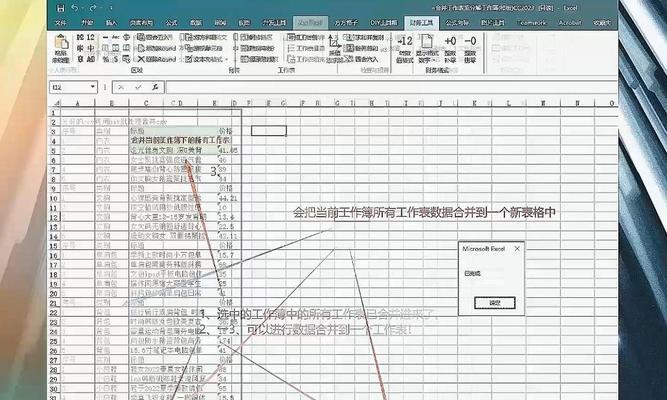Click the OK (确定) button in the Microsoft Excel dialog
This screenshot has height=400, width=667.
(x=495, y=303)
